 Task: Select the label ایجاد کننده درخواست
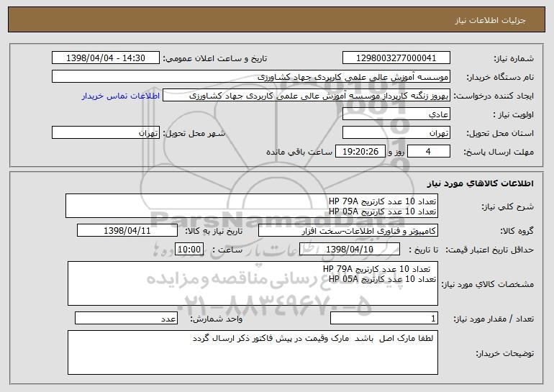point(494,96)
